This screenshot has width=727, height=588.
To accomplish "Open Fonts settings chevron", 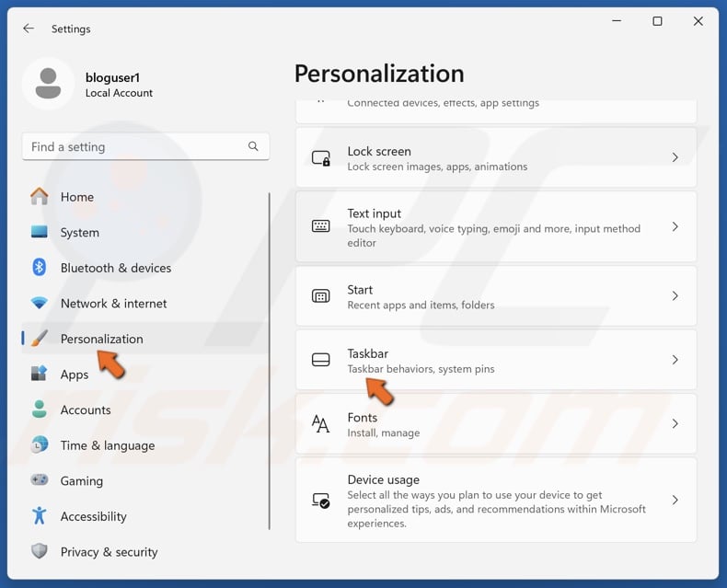I will pos(675,424).
